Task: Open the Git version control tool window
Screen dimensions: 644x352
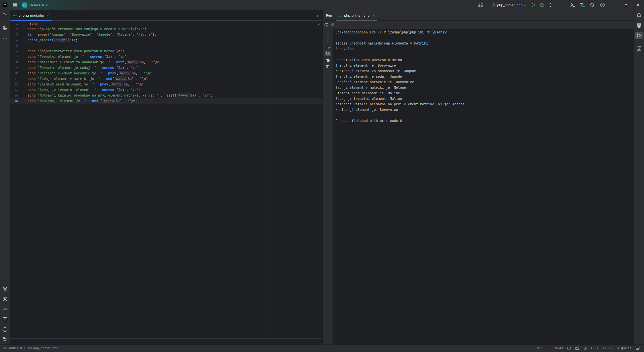Action: coord(5,339)
